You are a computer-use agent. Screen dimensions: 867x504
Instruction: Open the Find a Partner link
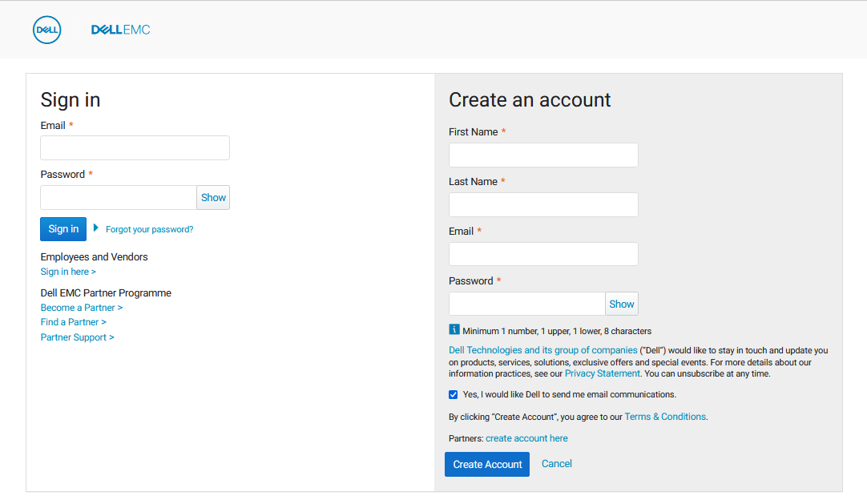pos(73,321)
